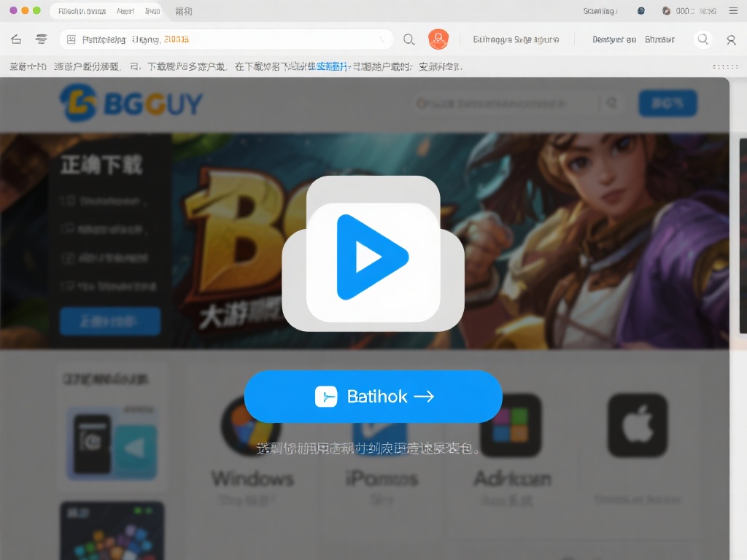The image size is (747, 560).
Task: Select the iPhone download icon
Action: pyautogui.click(x=382, y=426)
